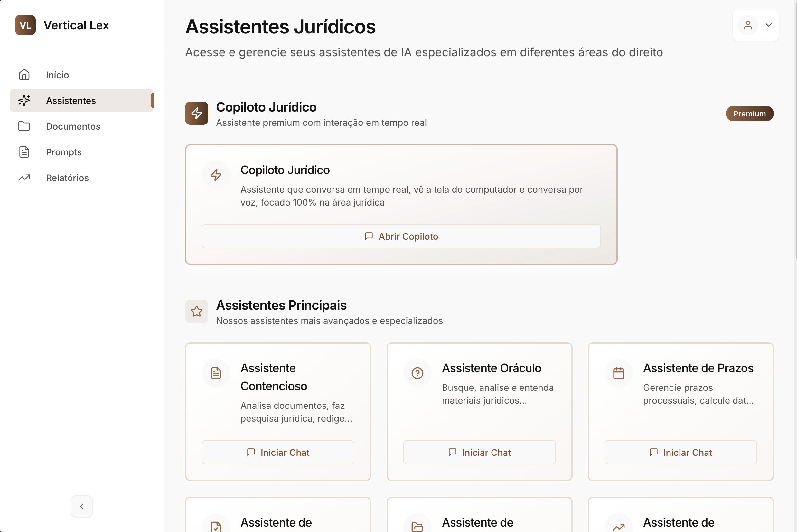The width and height of the screenshot is (797, 532).
Task: Click the Copiloto card description about tempo real
Action: click(x=412, y=196)
